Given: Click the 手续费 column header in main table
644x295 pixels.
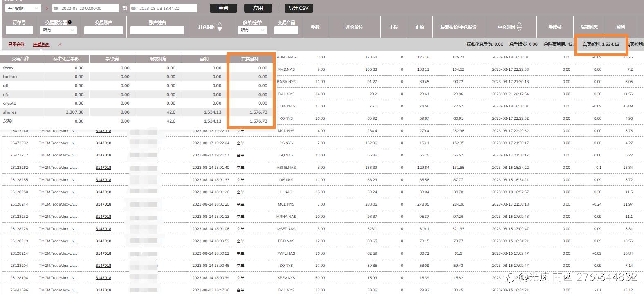Looking at the screenshot, I should 555,27.
